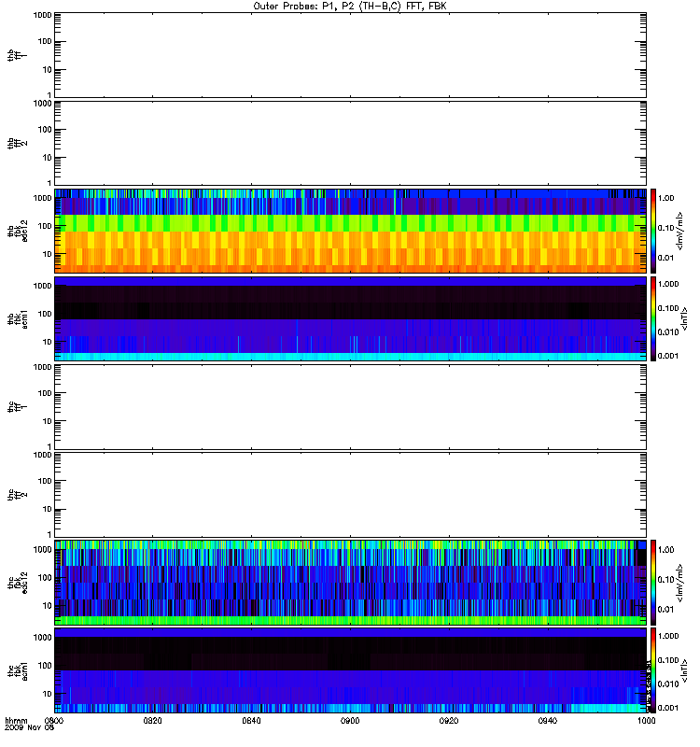Click '10' y-axis tick of thc fbk scm1 panel

click(48, 694)
